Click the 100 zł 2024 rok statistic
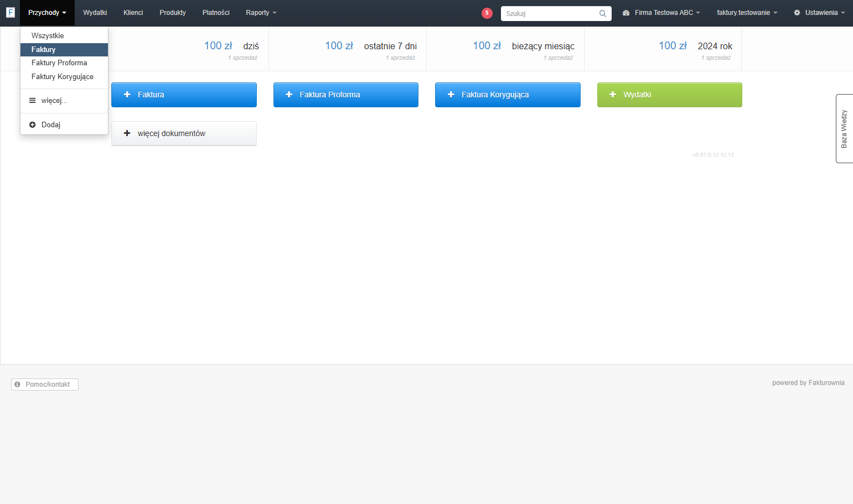Screen dimensions: 853x504 (663, 49)
